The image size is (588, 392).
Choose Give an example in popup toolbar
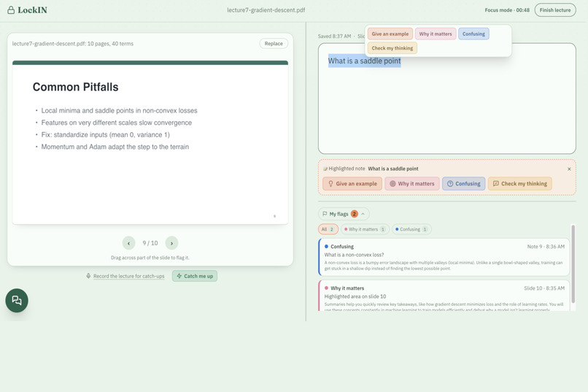390,34
